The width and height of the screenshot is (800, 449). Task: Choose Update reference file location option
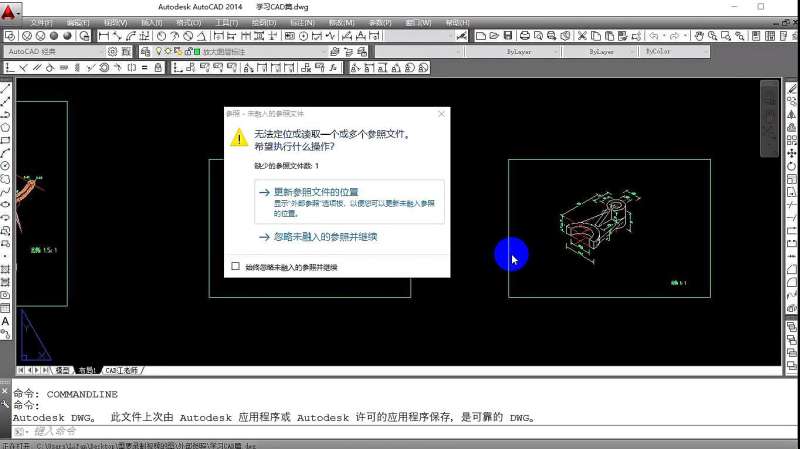pyautogui.click(x=349, y=202)
